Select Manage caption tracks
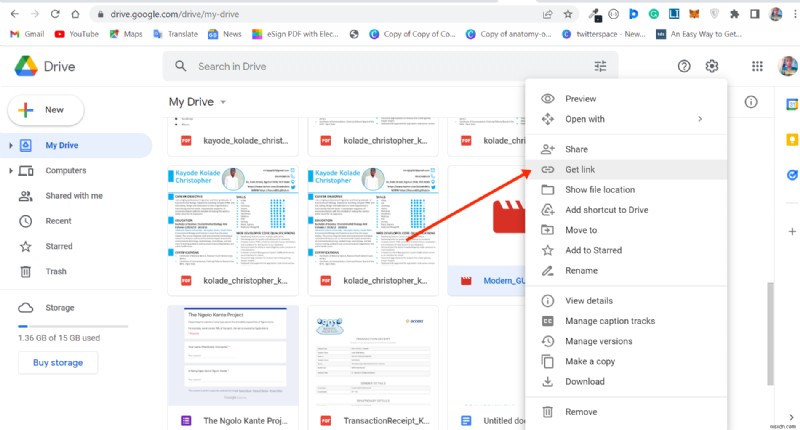This screenshot has width=800, height=430. pos(626,321)
